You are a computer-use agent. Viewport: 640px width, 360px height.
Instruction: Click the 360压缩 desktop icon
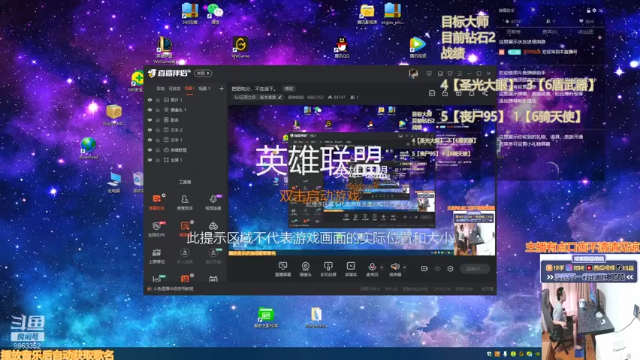click(190, 13)
